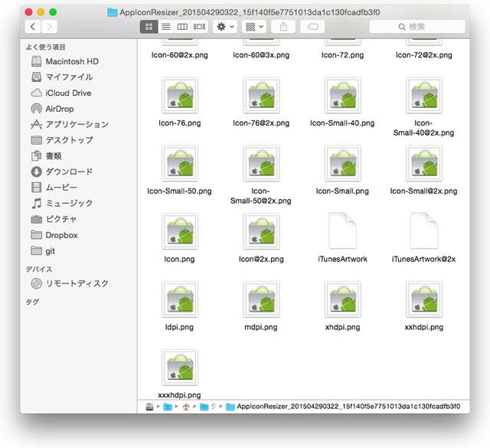Image resolution: width=490 pixels, height=448 pixels.
Task: Select the Icon-Small.png thumbnail
Action: click(343, 163)
